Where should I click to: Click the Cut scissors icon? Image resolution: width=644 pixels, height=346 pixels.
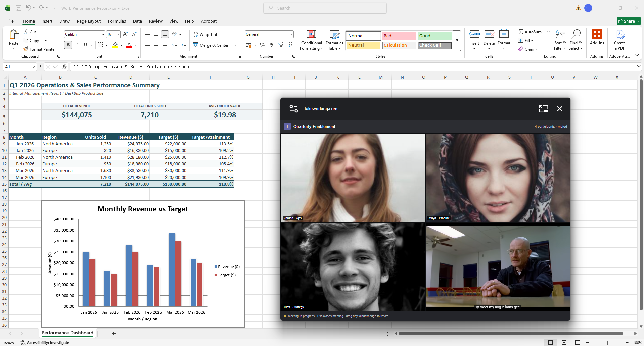pyautogui.click(x=26, y=32)
